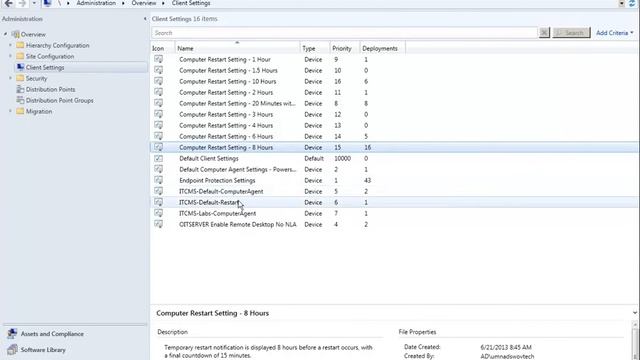
Task: Select Endpoint Protection Settings name
Action: pos(217,181)
